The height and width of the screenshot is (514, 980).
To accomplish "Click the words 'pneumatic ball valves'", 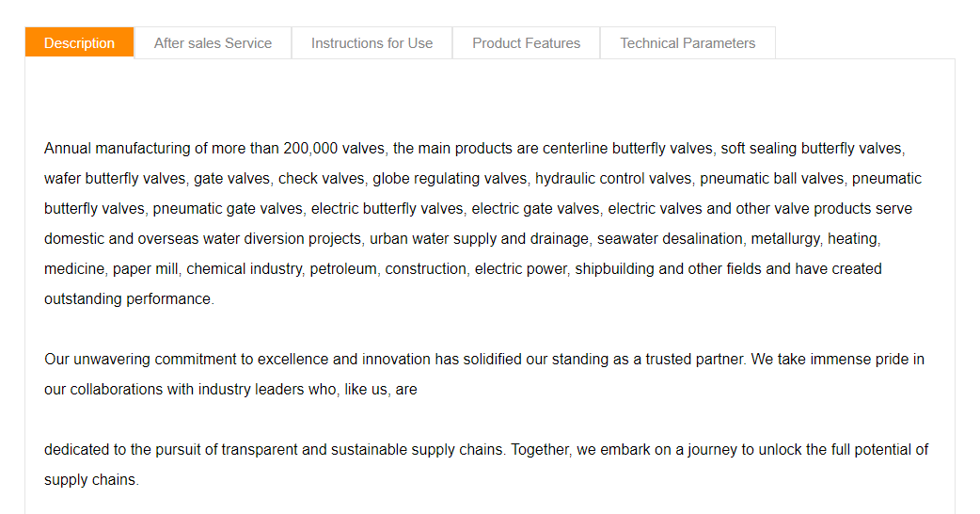I will point(771,178).
